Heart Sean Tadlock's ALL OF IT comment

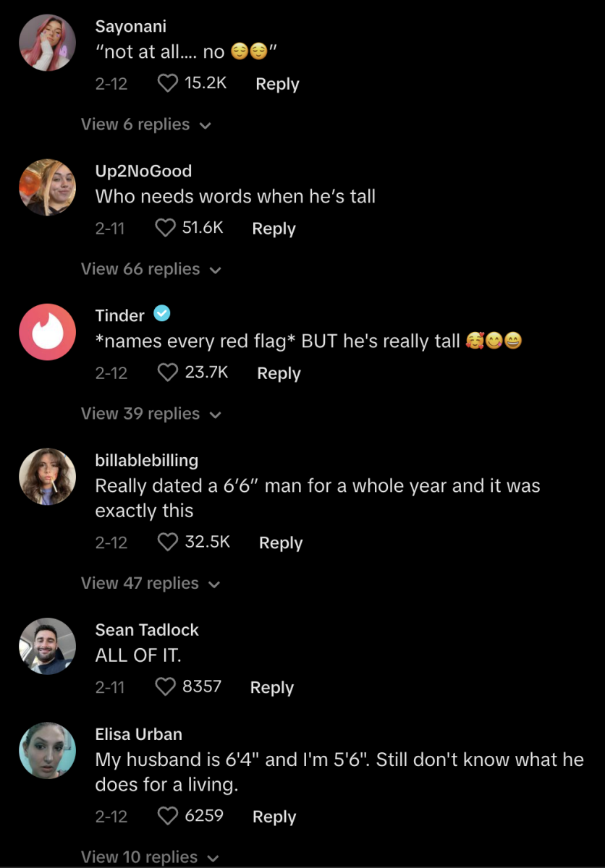coord(166,687)
